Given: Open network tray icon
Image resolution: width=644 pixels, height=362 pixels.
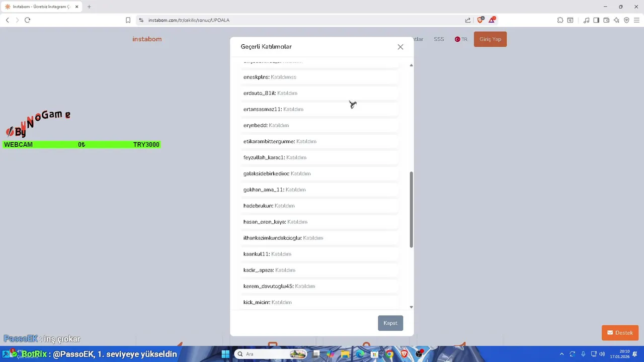Looking at the screenshot, I should pos(594,354).
